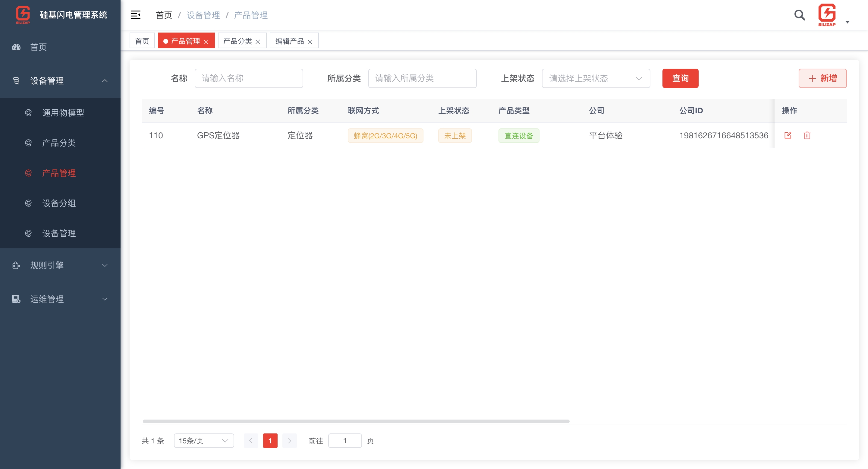This screenshot has height=469, width=868.
Task: Edit the GPS定位器 product row
Action: (x=788, y=135)
